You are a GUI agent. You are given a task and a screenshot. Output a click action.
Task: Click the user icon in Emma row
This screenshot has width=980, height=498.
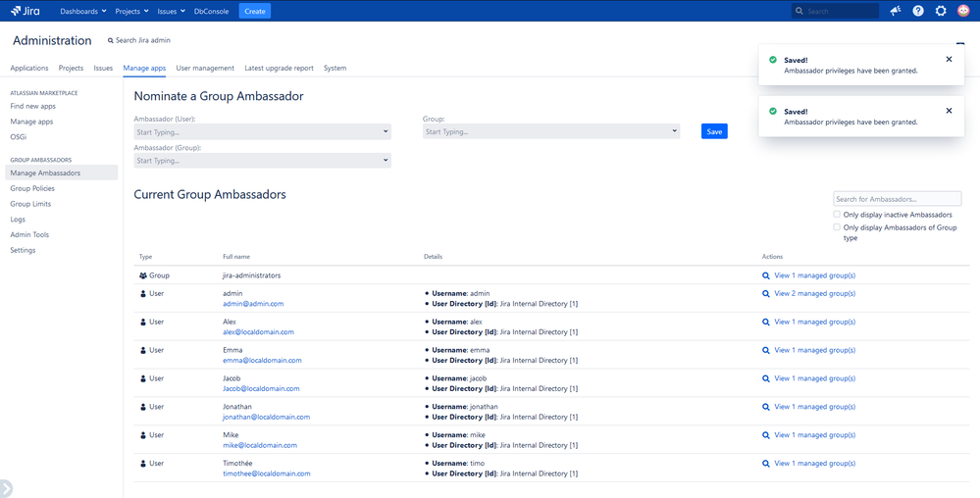click(x=143, y=351)
